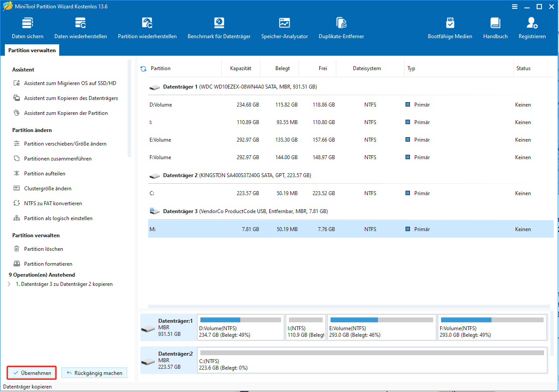Open Bootfähige Medien builder
The height and width of the screenshot is (392, 559).
coord(450,29)
